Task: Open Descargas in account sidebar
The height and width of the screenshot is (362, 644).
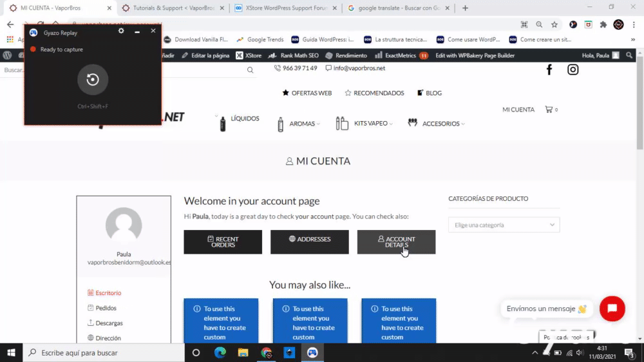Action: (105, 323)
